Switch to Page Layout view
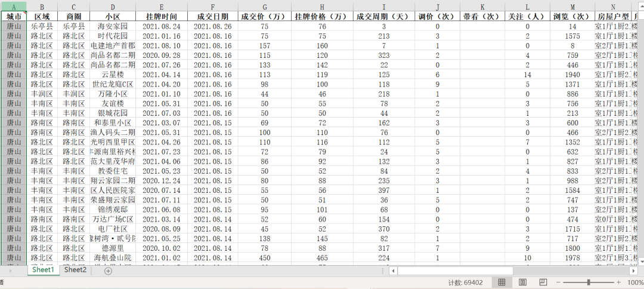The height and width of the screenshot is (289, 644). [x=522, y=282]
